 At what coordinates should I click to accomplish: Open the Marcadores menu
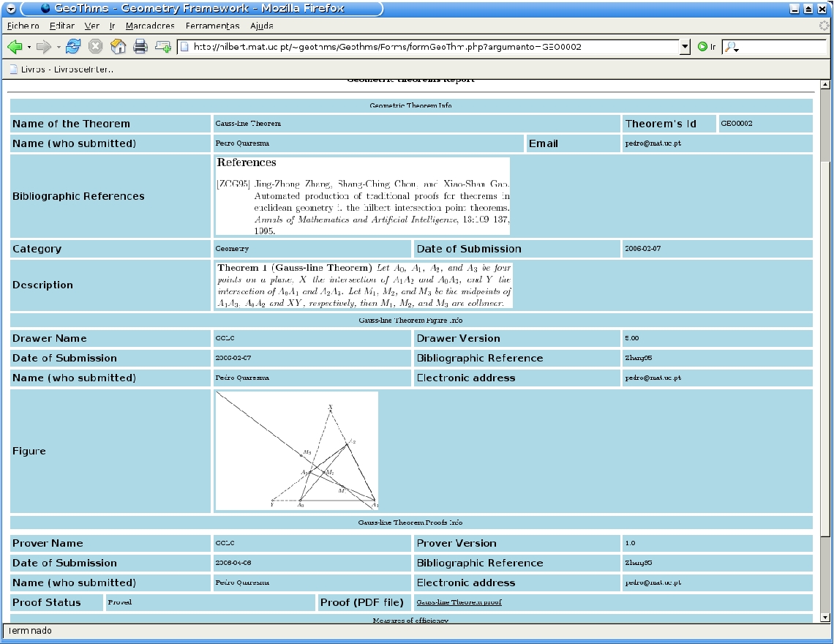coord(150,26)
